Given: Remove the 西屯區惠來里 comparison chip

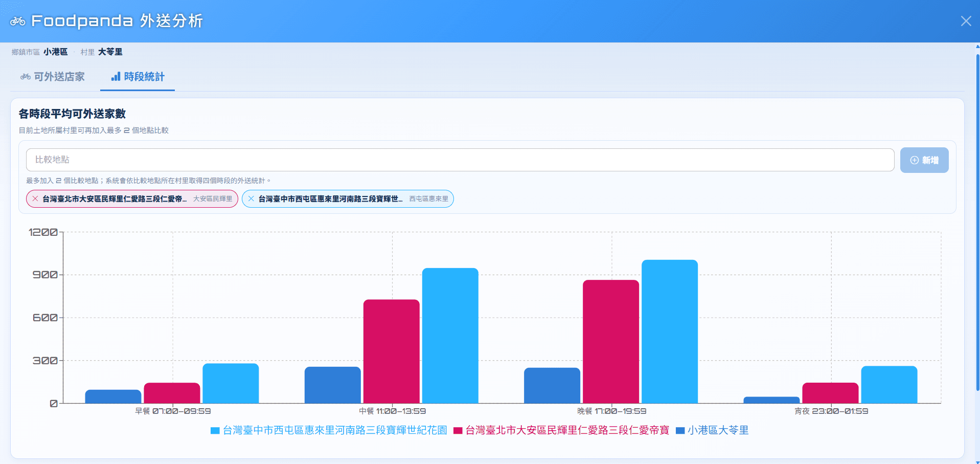Looking at the screenshot, I should (x=251, y=199).
